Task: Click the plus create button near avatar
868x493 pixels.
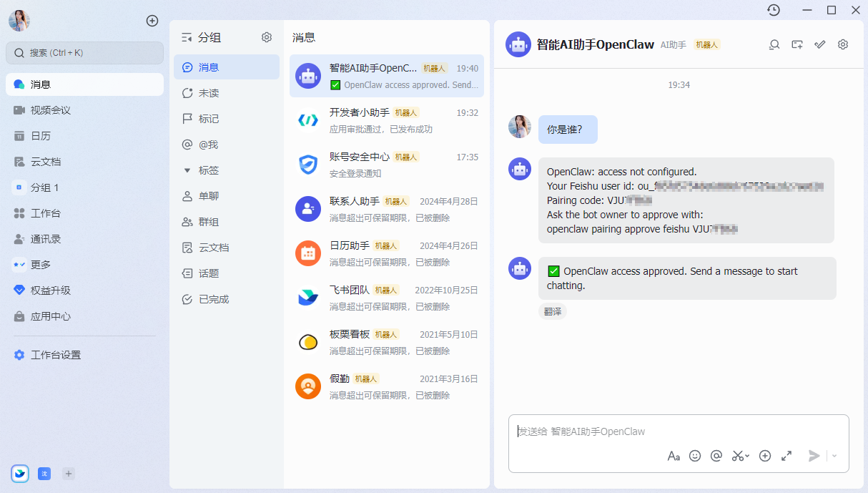Action: (152, 21)
